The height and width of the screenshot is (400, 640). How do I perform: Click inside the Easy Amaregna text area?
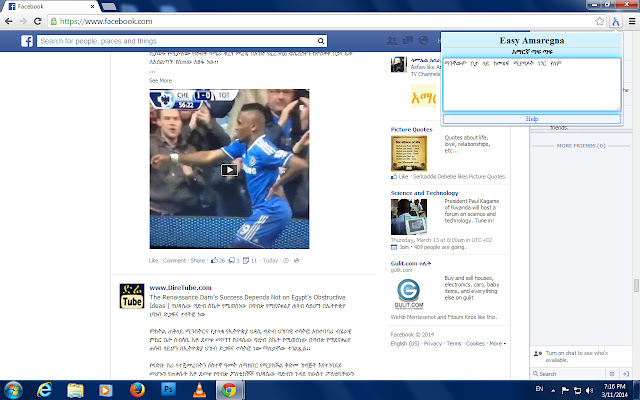click(532, 84)
